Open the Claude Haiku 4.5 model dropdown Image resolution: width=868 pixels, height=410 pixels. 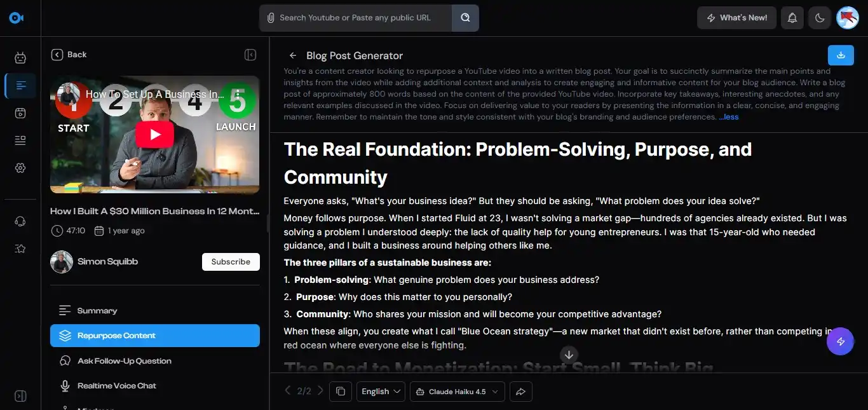(458, 392)
